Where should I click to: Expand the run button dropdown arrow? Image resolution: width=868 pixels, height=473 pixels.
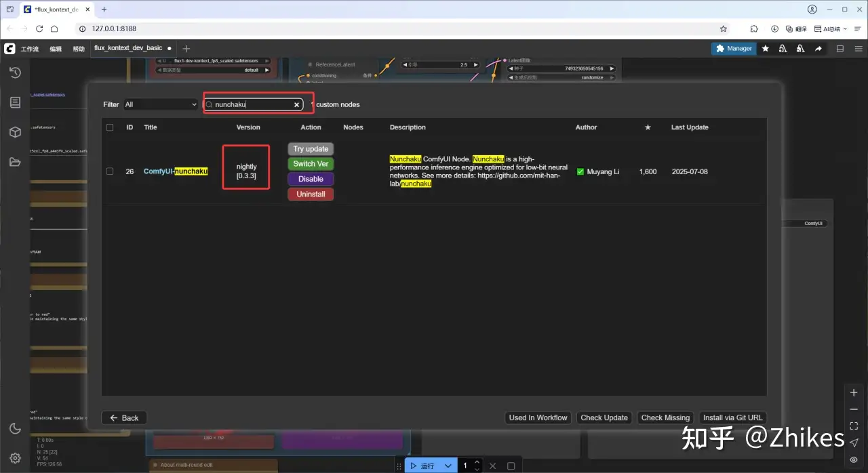point(448,466)
